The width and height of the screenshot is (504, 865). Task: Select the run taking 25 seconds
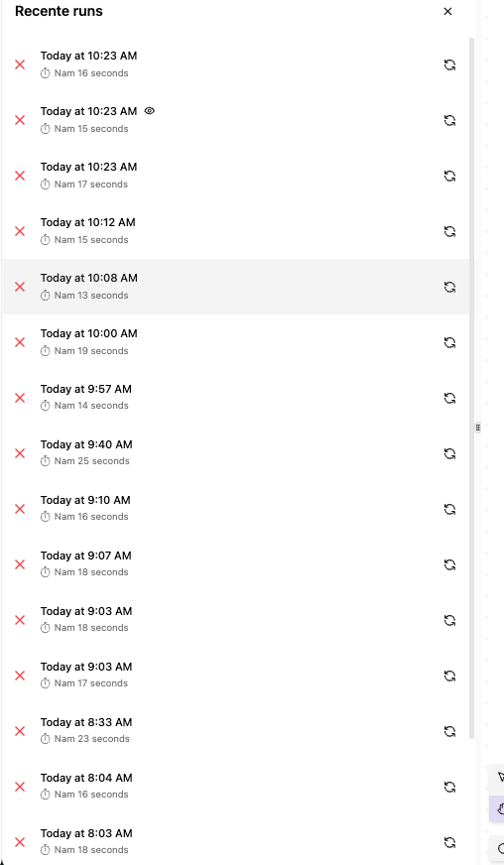(236, 453)
